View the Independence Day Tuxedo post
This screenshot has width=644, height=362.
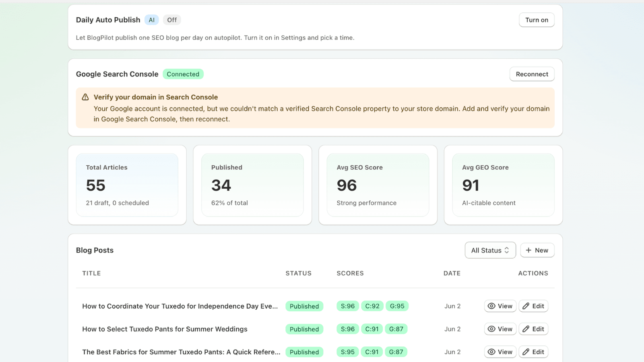click(x=500, y=306)
